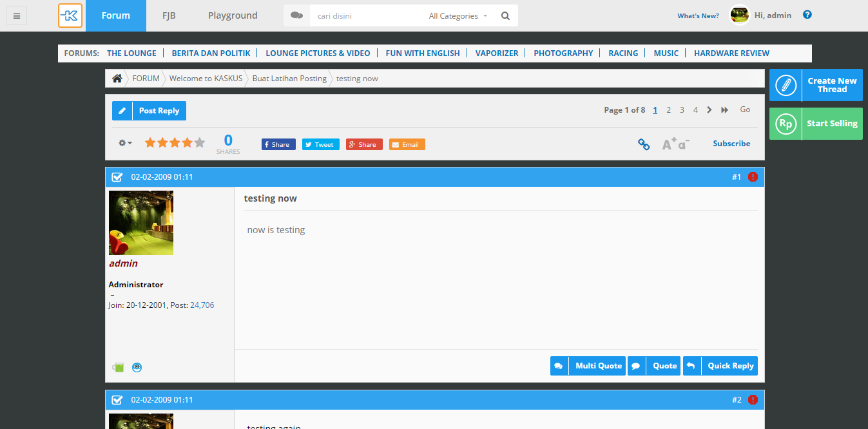Open the help question mark icon

pyautogui.click(x=807, y=14)
